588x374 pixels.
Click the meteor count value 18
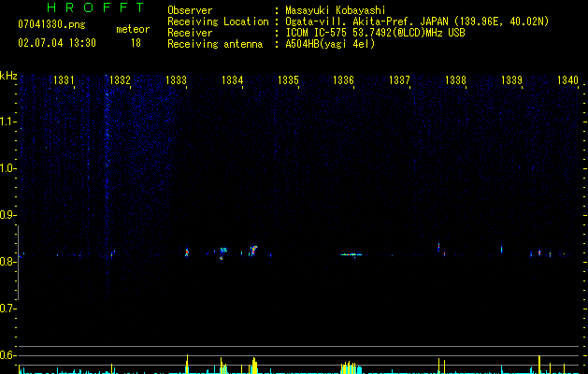136,43
